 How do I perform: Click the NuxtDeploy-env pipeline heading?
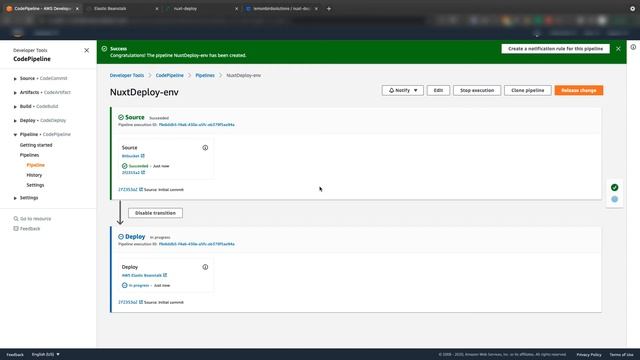click(144, 92)
